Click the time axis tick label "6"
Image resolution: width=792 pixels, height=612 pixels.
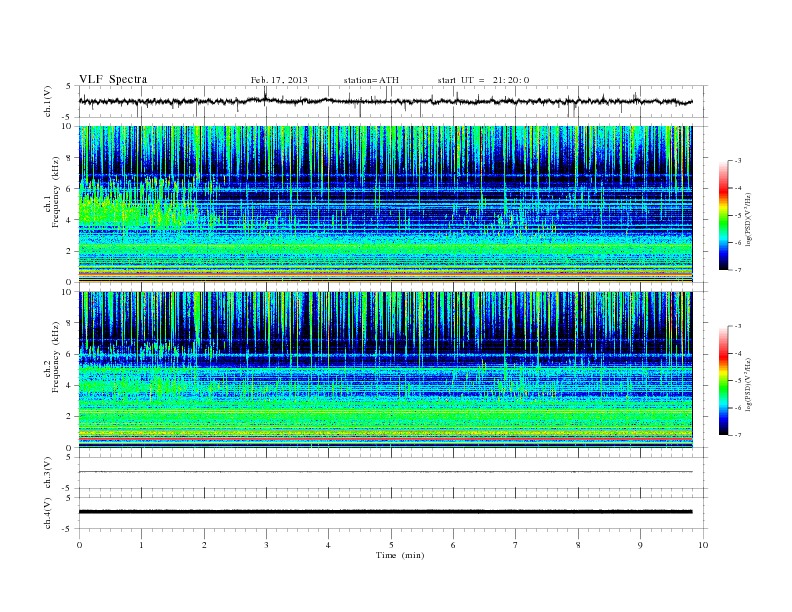click(x=453, y=545)
